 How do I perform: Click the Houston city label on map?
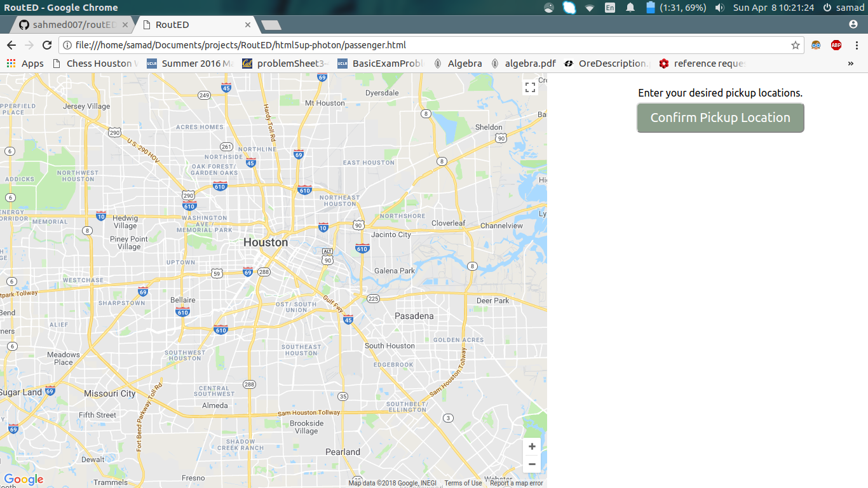tap(266, 242)
